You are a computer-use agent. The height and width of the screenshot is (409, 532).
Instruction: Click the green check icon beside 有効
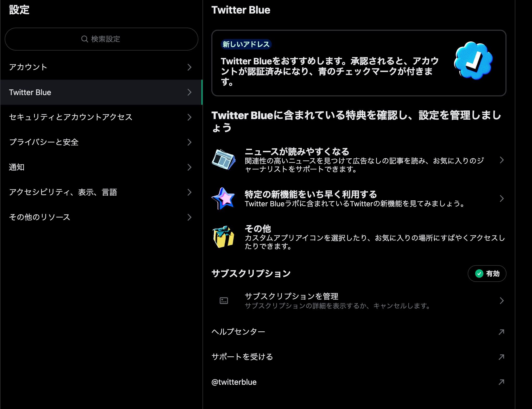pyautogui.click(x=479, y=274)
